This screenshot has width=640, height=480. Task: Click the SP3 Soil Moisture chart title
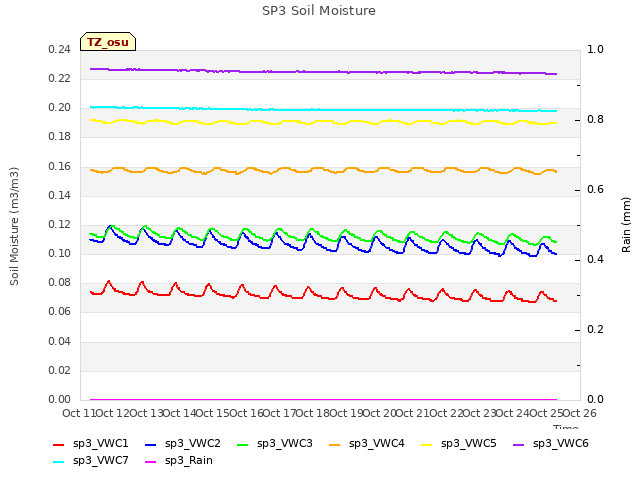click(x=319, y=11)
